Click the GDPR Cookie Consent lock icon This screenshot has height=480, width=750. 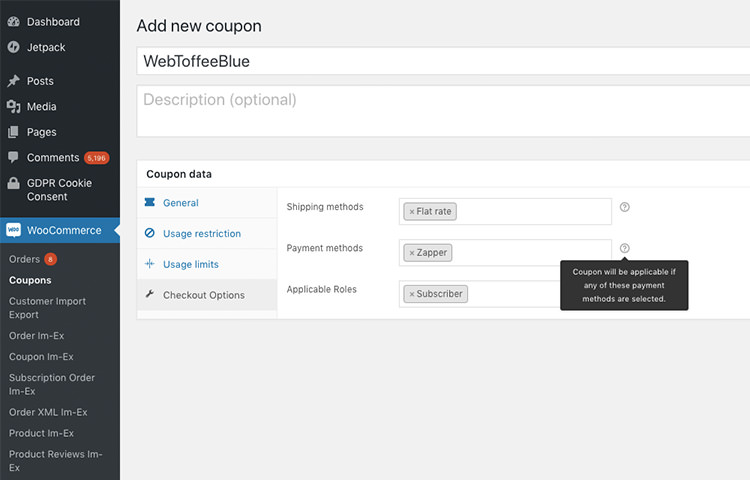coord(13,183)
